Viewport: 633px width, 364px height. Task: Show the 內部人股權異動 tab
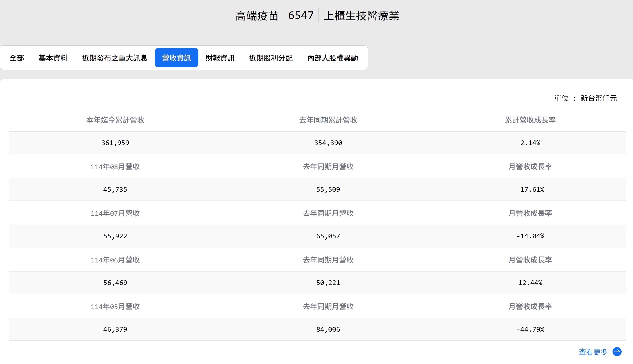332,58
